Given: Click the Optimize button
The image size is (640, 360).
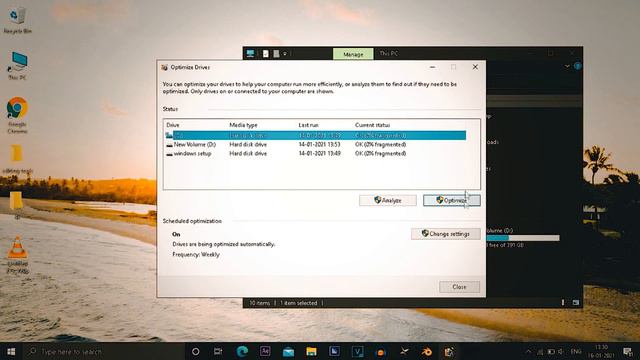Looking at the screenshot, I should [x=451, y=200].
